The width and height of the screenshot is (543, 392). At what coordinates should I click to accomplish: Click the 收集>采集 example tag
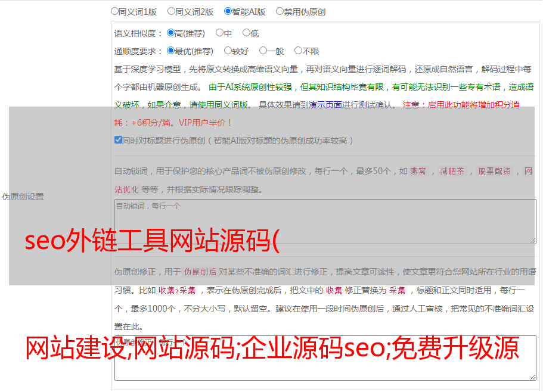(x=177, y=290)
